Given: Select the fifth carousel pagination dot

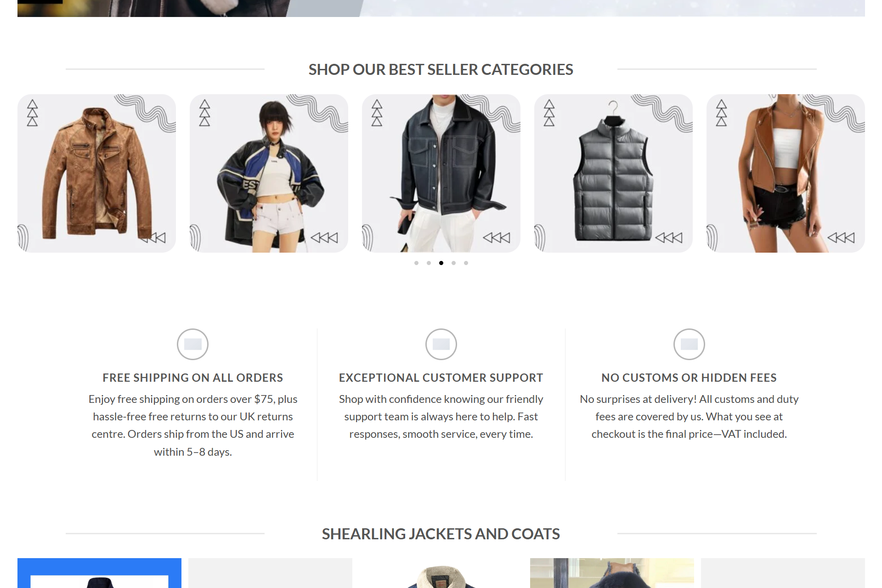Looking at the screenshot, I should click(466, 263).
